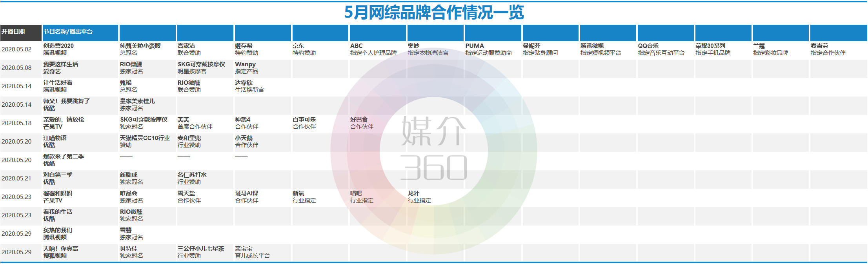This screenshot has width=868, height=264.
Task: Click the 爆款来了第二季 优酷 cell
Action: click(80, 160)
